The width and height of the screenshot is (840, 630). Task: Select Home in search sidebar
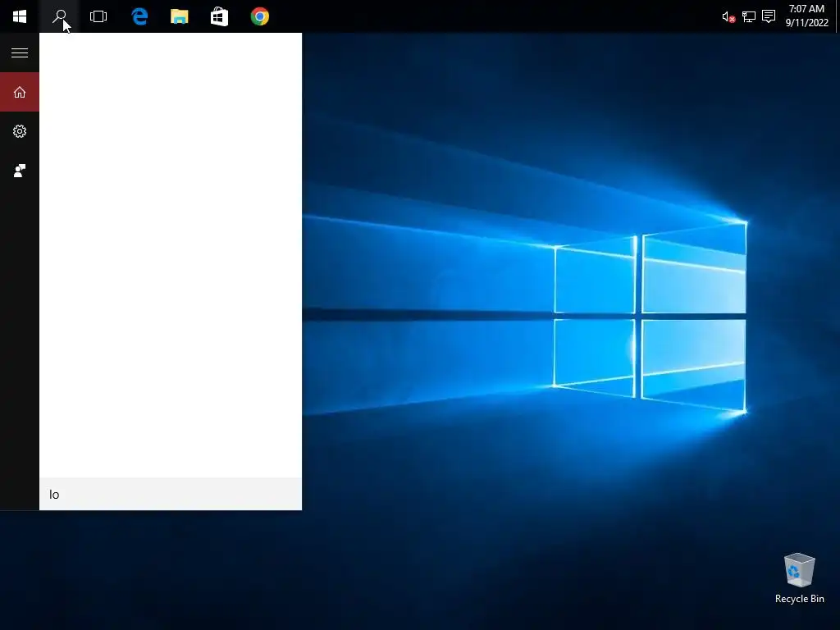click(x=20, y=92)
